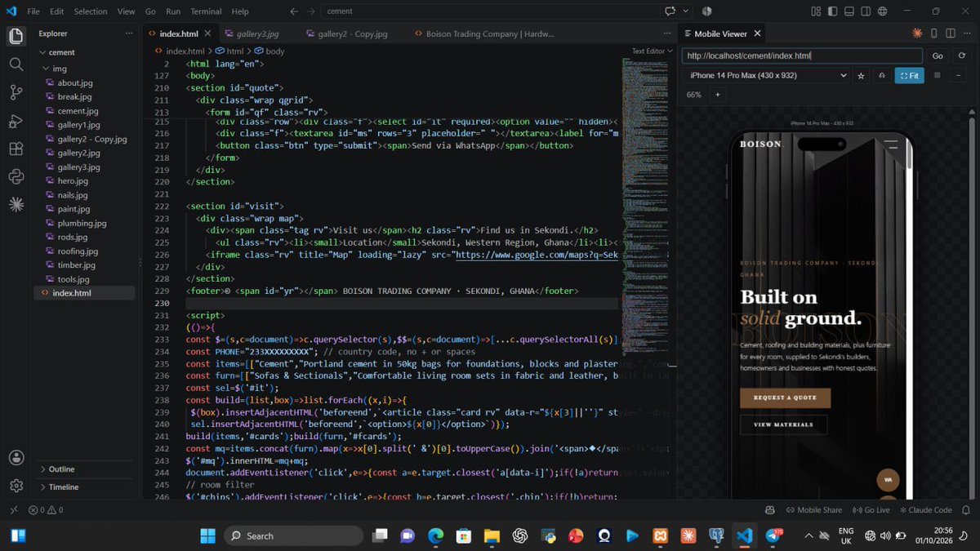Click View Materials in preview
This screenshot has height=551, width=980.
point(783,424)
